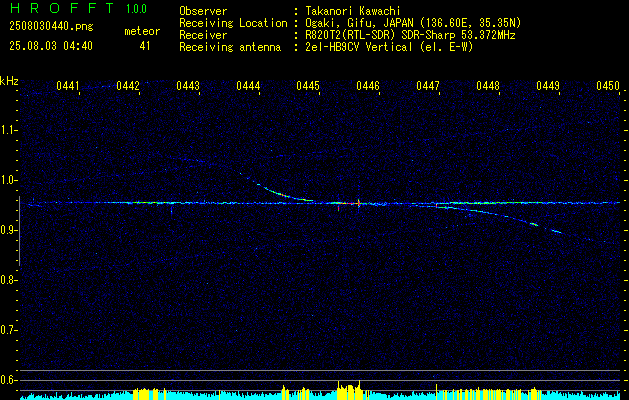Click the 0446 time marker

coord(368,85)
